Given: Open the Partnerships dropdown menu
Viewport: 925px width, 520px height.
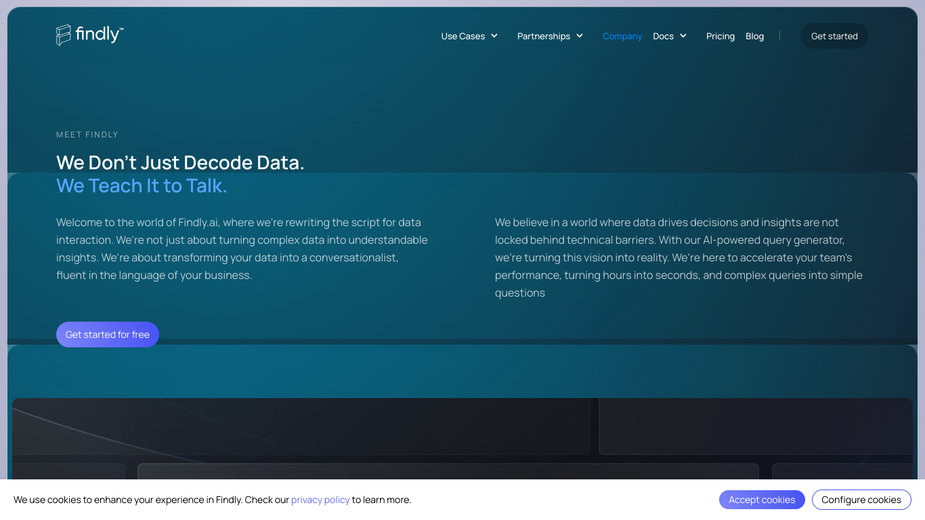Looking at the screenshot, I should tap(550, 36).
